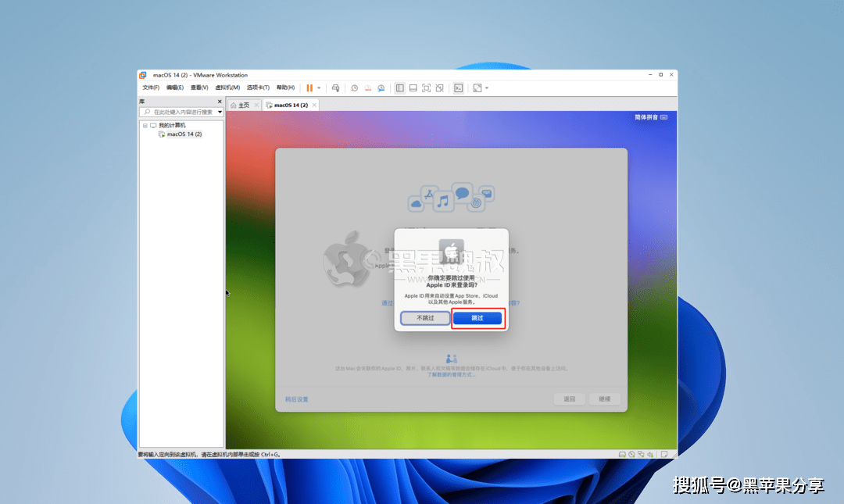Take a snapshot of the virtual machine
This screenshot has width=844, height=504.
pyautogui.click(x=354, y=88)
